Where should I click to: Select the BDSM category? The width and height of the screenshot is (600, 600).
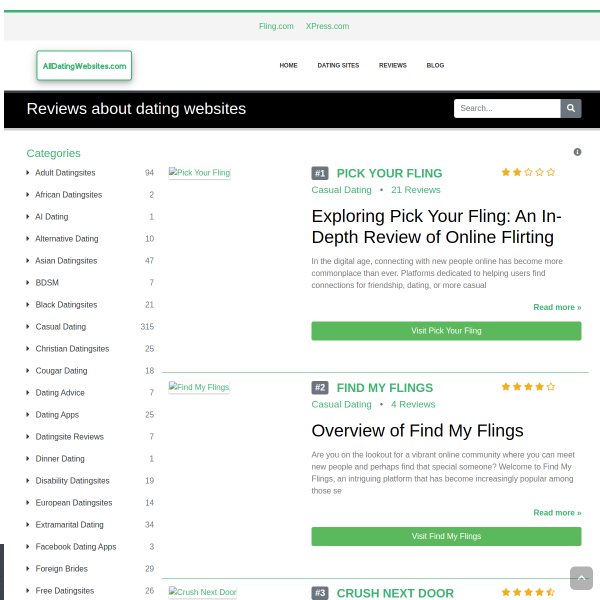coord(47,282)
